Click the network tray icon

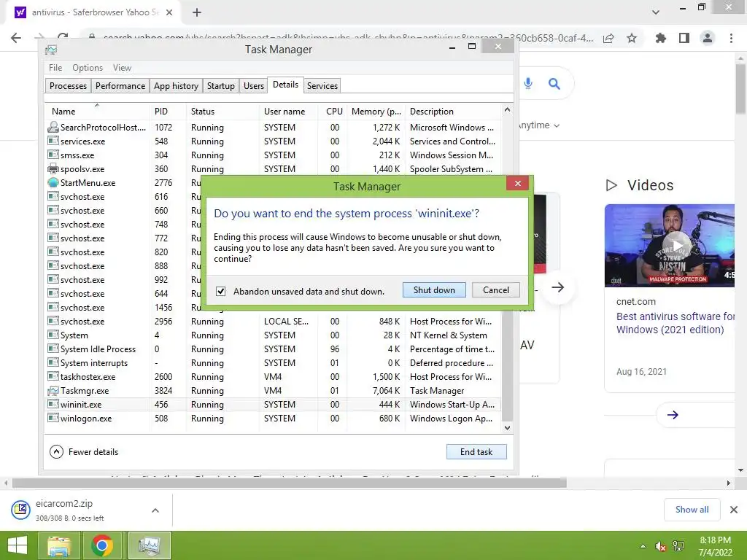678,546
